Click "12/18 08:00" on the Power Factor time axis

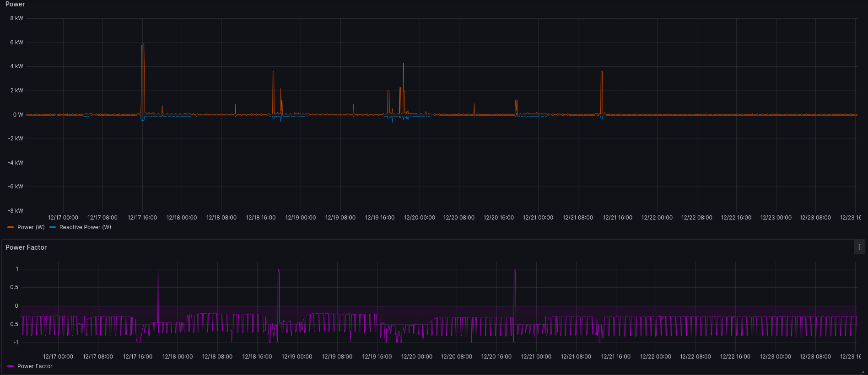[217, 357]
